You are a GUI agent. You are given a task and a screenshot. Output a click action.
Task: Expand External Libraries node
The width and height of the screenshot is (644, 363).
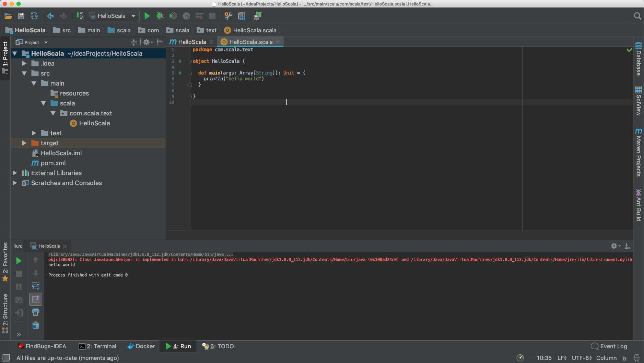pyautogui.click(x=15, y=173)
